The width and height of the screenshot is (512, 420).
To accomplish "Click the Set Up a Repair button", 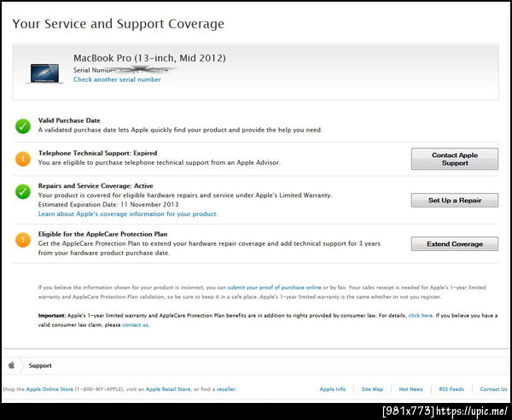I will 455,201.
